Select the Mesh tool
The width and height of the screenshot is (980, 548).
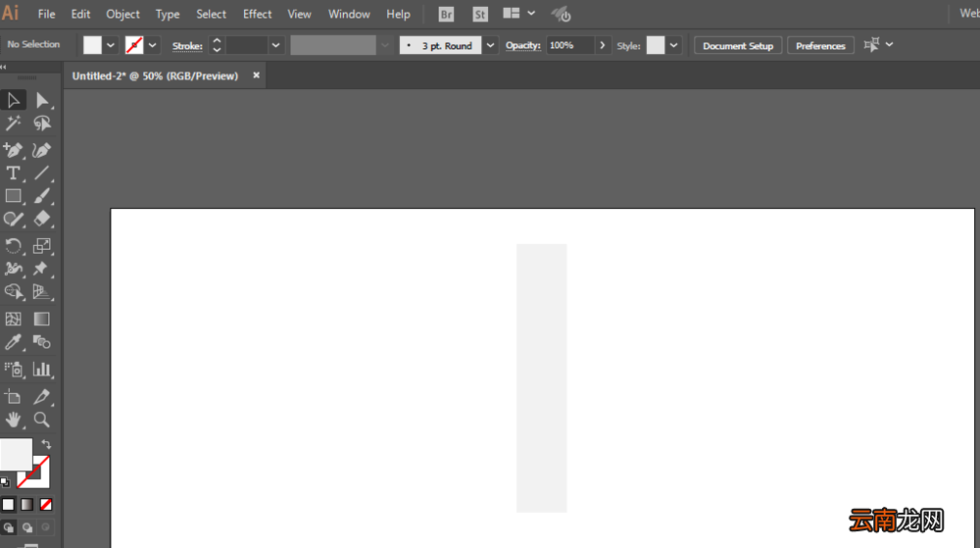(x=13, y=319)
